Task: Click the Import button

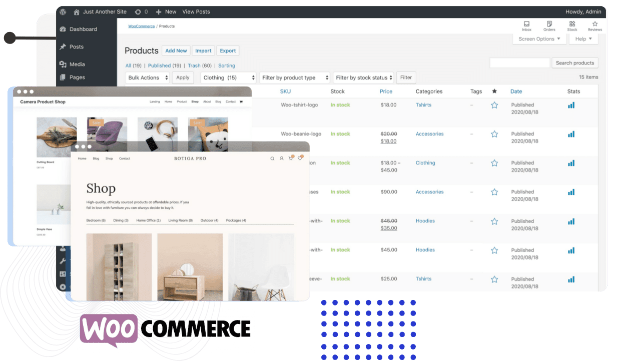Action: [203, 50]
